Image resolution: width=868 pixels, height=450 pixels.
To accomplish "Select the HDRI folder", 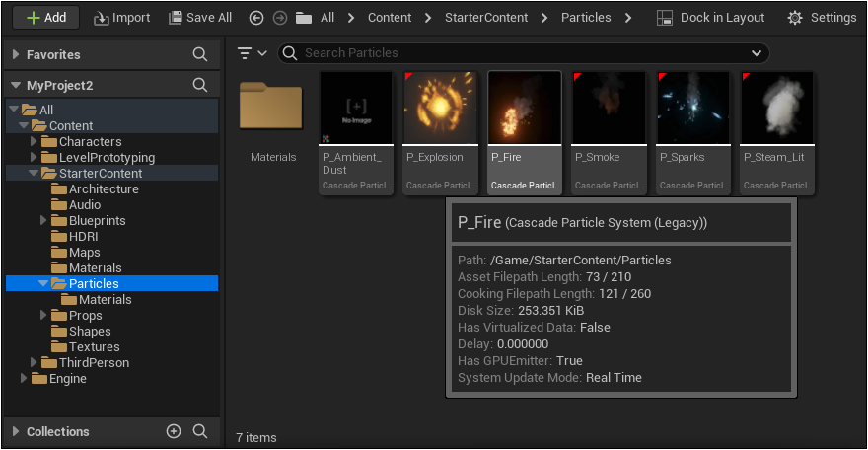I will pos(75,236).
